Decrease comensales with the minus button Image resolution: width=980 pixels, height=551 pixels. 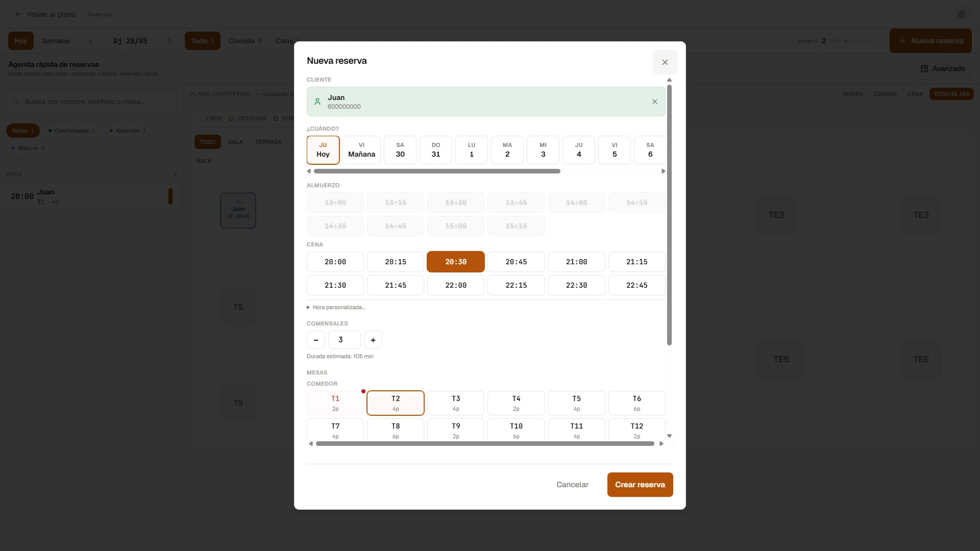coord(316,340)
